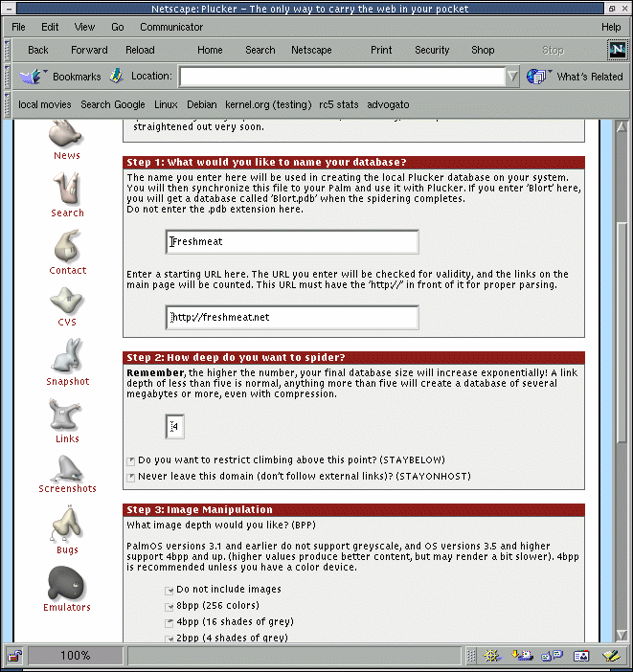This screenshot has width=633, height=672.
Task: Click the spider depth field showing 4
Action: coord(175,426)
